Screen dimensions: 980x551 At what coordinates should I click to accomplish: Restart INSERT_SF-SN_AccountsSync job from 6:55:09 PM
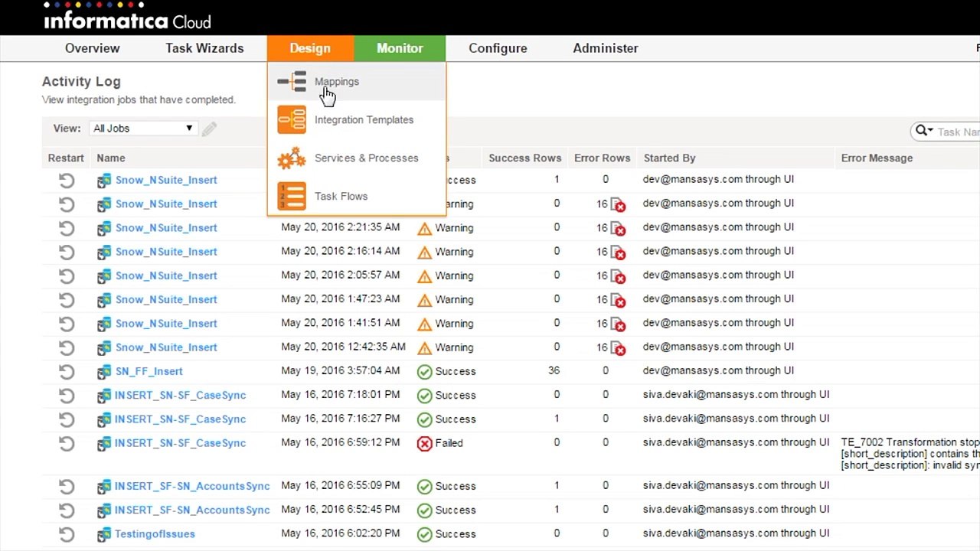[x=67, y=487]
